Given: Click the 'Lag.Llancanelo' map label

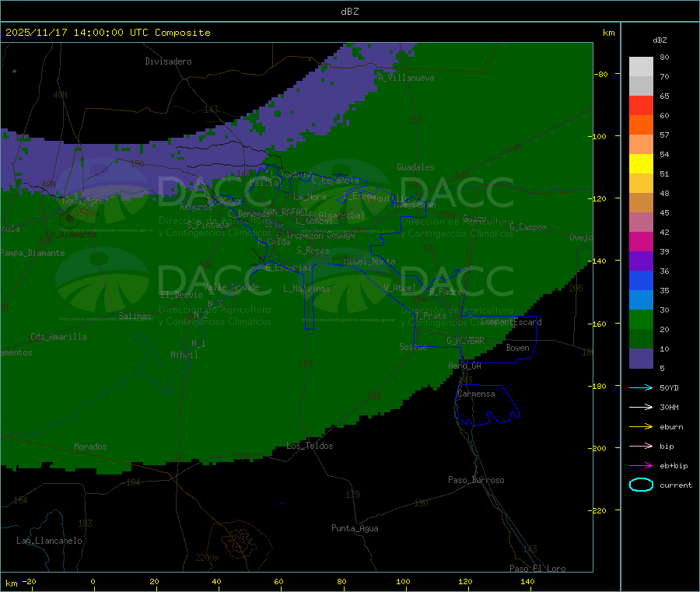Looking at the screenshot, I should pyautogui.click(x=50, y=541).
